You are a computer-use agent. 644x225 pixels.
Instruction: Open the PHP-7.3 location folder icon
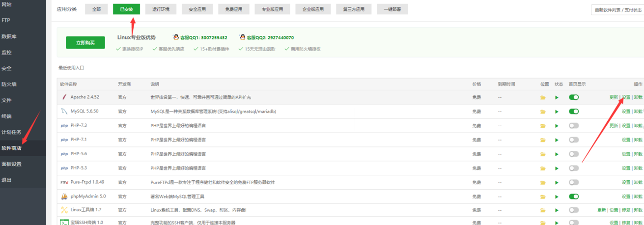[x=543, y=126]
